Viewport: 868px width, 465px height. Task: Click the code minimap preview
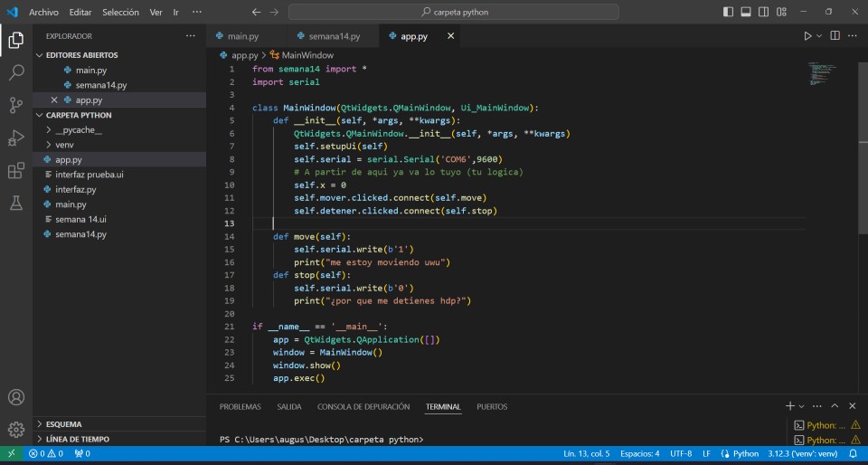pos(822,73)
